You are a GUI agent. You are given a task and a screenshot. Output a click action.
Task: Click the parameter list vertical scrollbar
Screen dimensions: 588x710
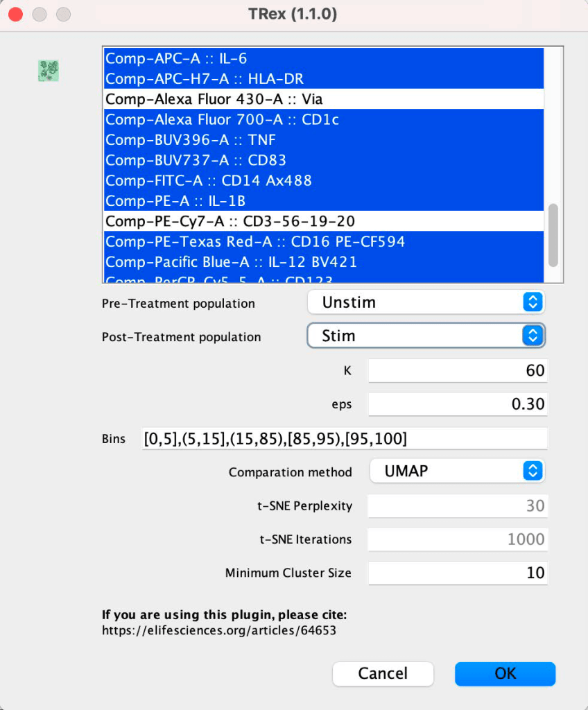(553, 236)
